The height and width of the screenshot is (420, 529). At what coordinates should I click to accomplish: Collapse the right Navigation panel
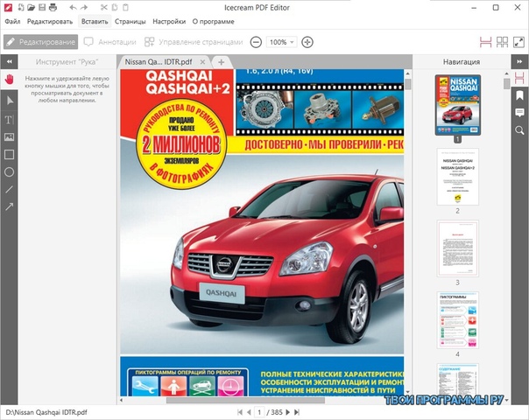519,61
